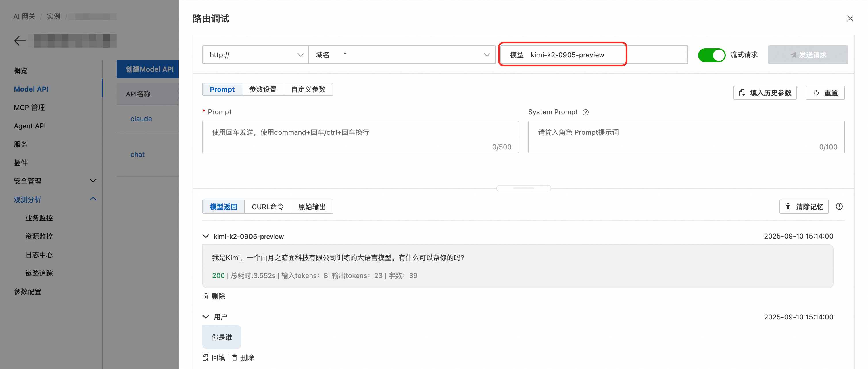
Task: Open the 原始输出 tab
Action: [312, 207]
